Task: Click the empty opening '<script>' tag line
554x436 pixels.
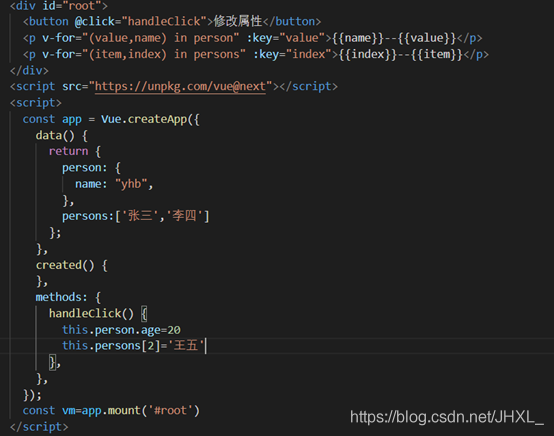Action: (x=36, y=103)
